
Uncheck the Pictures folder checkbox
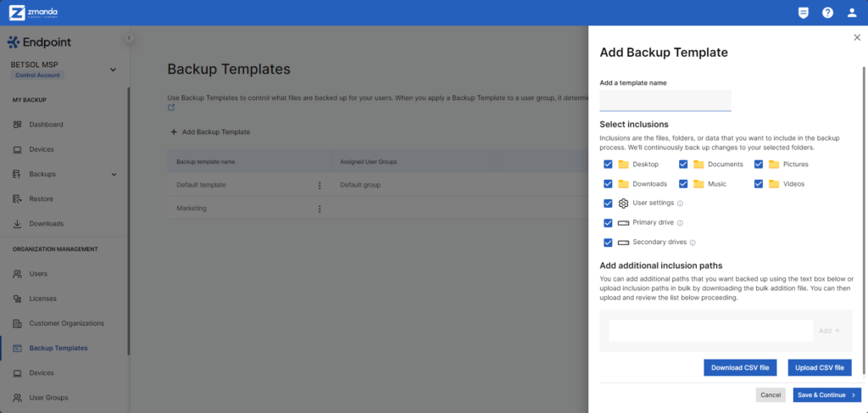coord(759,165)
